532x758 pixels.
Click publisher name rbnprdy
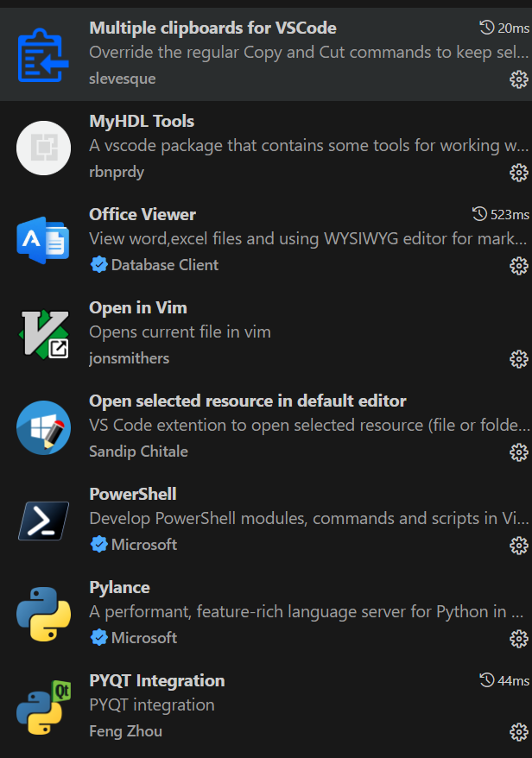tap(117, 172)
